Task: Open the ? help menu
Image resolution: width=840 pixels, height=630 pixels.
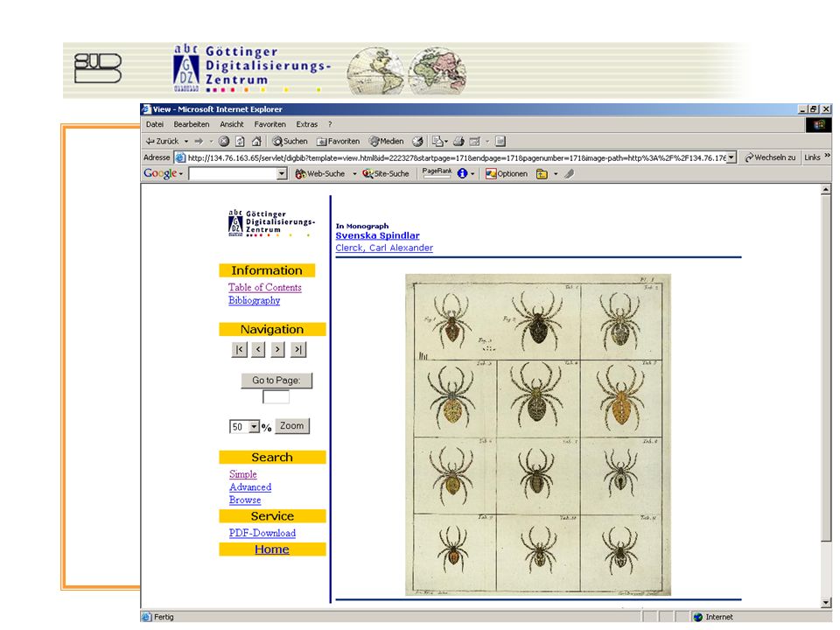Action: (330, 124)
